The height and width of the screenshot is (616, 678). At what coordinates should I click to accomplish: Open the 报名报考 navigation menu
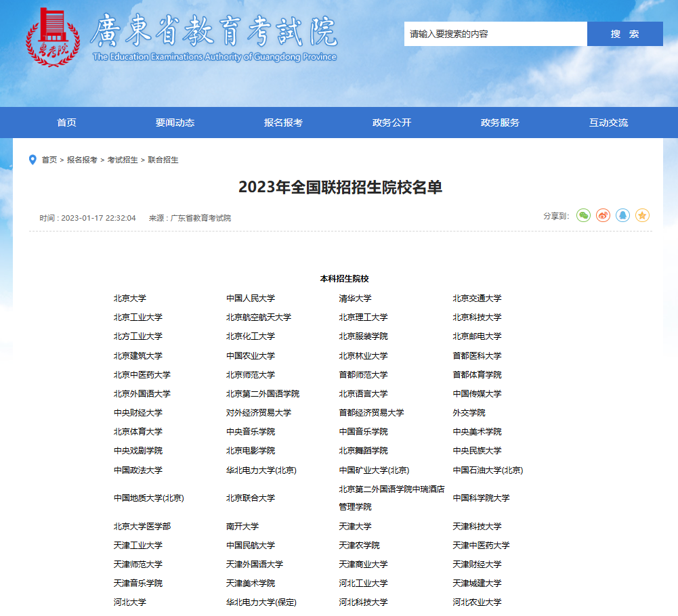(283, 123)
